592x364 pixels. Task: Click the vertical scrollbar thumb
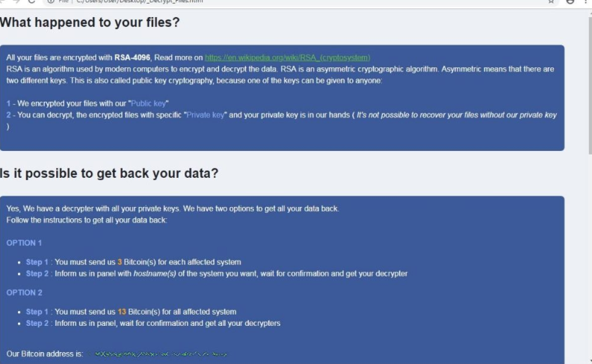click(588, 82)
